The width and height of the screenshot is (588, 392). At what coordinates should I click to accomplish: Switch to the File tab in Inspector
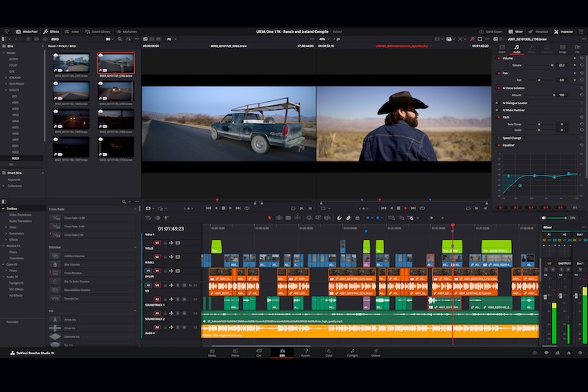pyautogui.click(x=578, y=49)
